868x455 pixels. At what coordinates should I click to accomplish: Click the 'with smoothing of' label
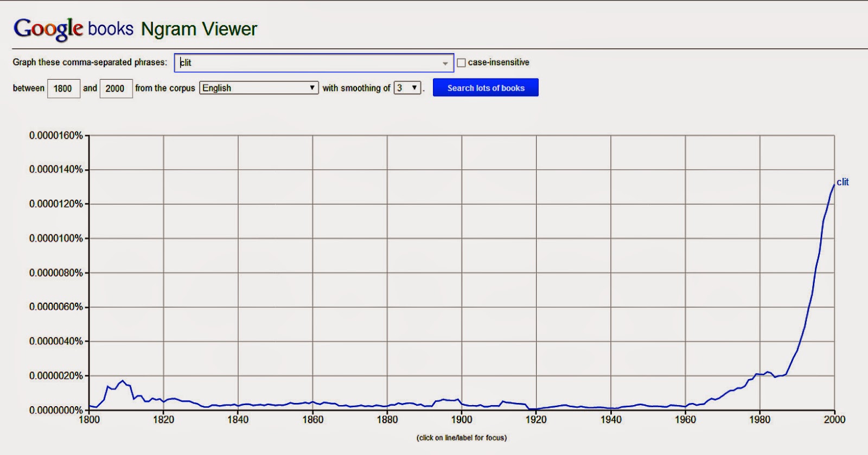click(x=356, y=88)
